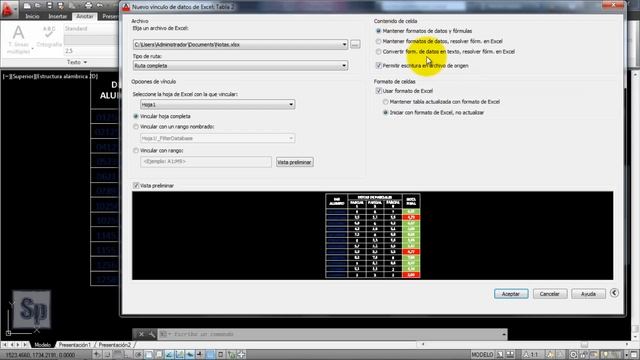
Task: Select Mantener tabla actualizada con formato de Excel
Action: click(441, 102)
